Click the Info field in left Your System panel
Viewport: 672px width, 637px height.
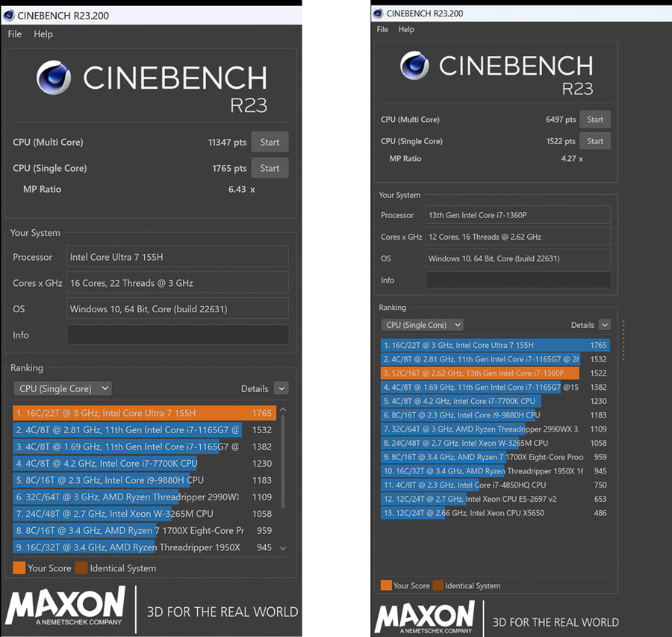point(178,335)
